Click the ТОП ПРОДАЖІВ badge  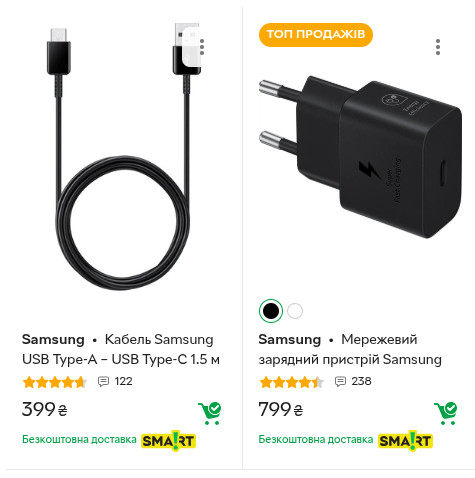point(316,35)
